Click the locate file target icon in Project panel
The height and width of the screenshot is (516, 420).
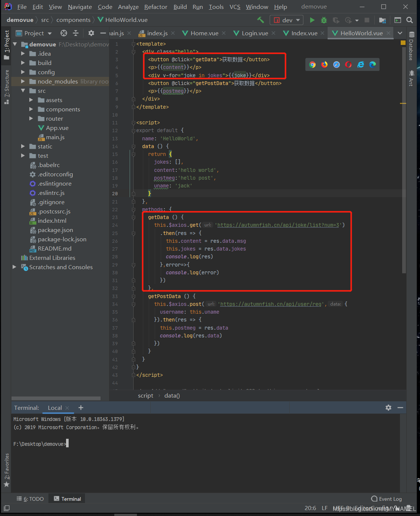[64, 33]
